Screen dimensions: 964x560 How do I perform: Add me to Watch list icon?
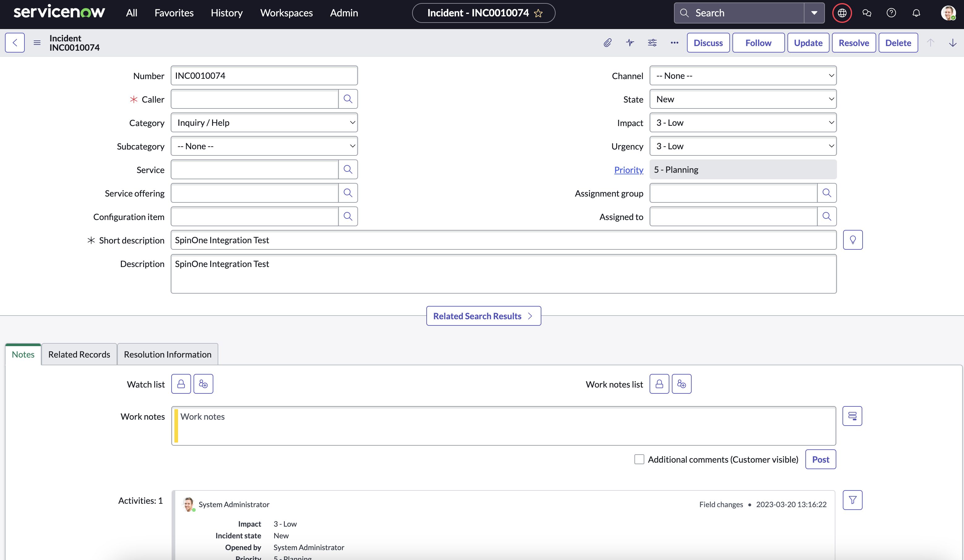coord(203,384)
